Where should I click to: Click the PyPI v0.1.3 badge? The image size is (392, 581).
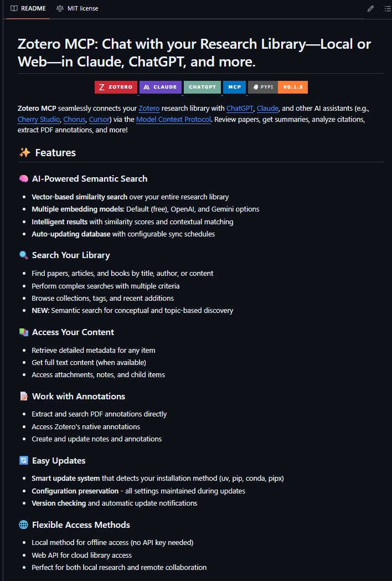point(278,87)
